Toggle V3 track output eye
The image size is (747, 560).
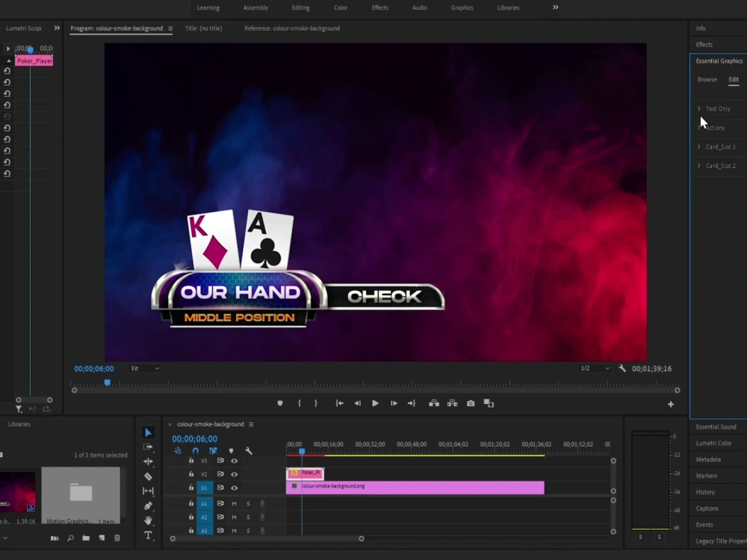[234, 461]
